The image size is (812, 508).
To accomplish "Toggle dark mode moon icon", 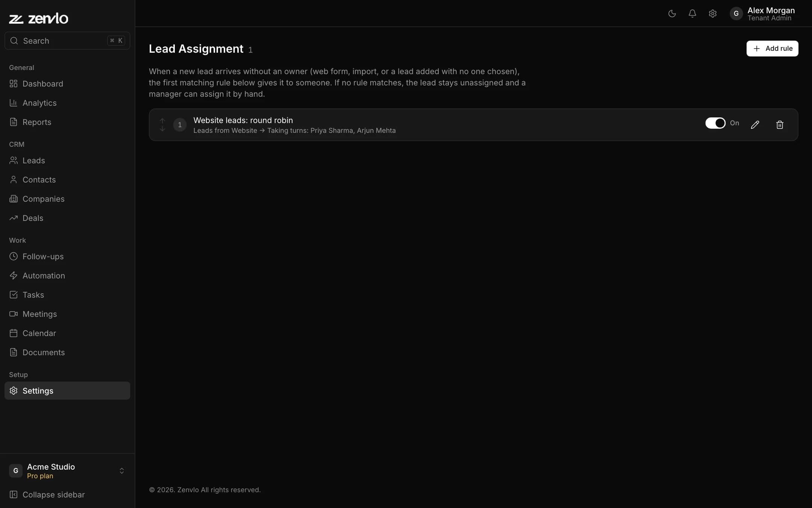I will point(672,14).
